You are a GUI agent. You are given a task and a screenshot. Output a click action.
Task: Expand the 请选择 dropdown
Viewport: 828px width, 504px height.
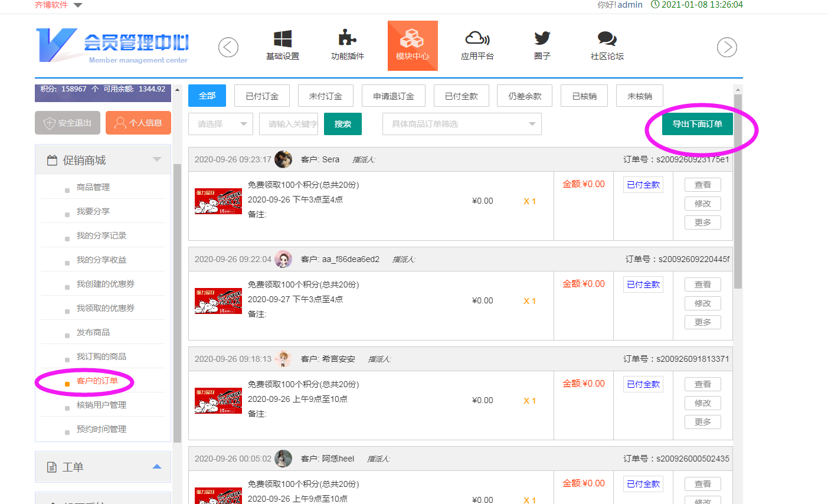(220, 124)
